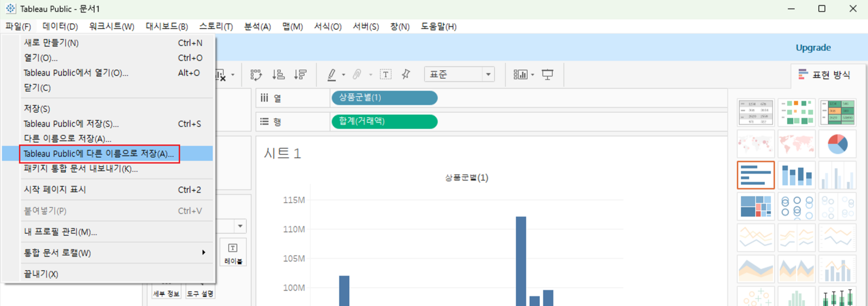Screen dimensions: 868x306
Task: Open the 워크시트(W) menu
Action: click(111, 27)
